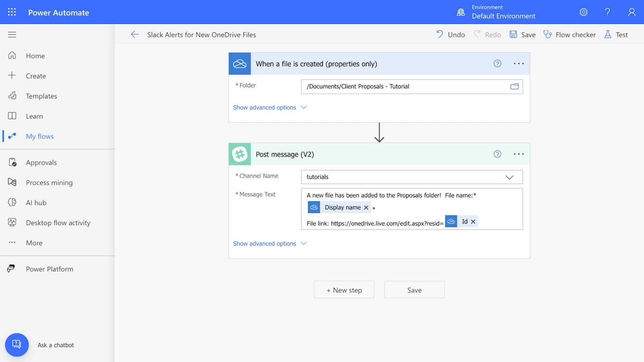
Task: Go back using the left arrow
Action: (135, 35)
